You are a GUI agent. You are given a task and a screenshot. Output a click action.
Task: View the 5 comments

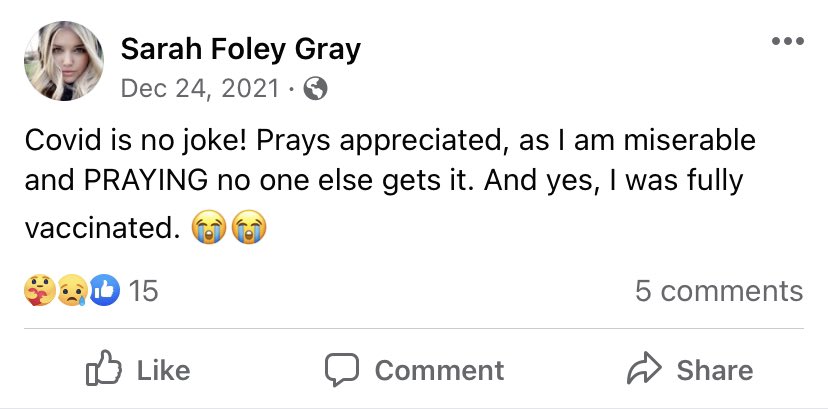[718, 291]
